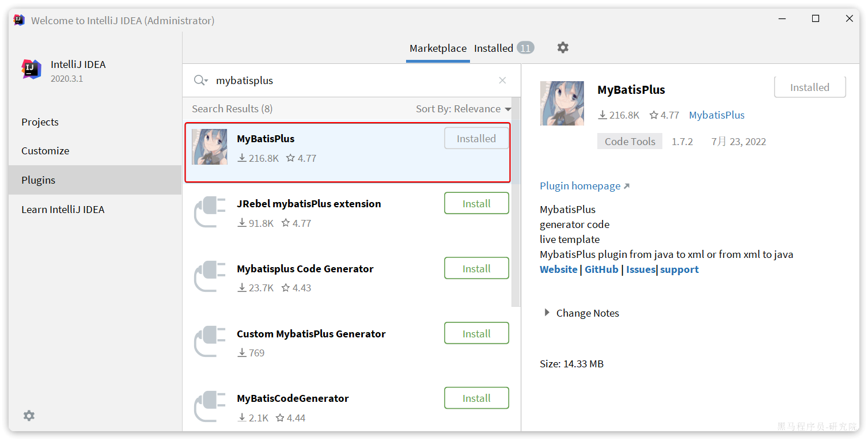868x441 pixels.
Task: Install the JRebel mybatisPlus extension
Action: [476, 204]
